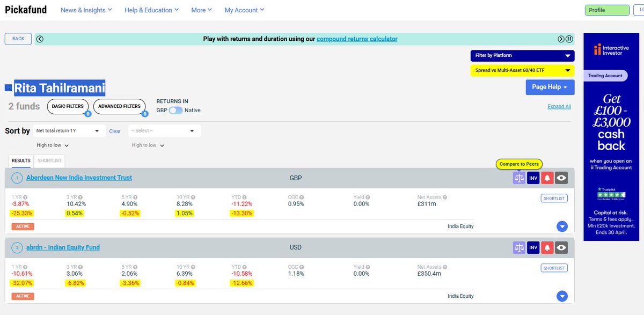Click 3 YR help question mark in abrdn row

click(x=80, y=267)
